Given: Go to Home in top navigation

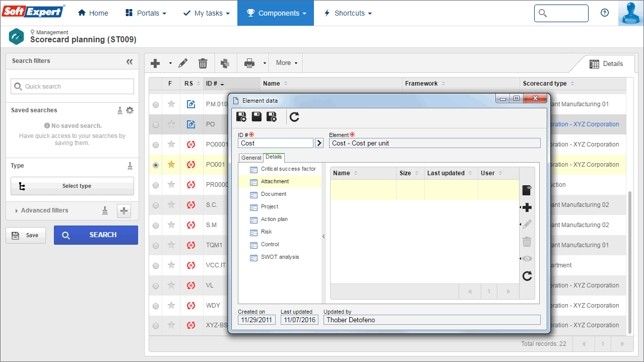Looking at the screenshot, I should (93, 13).
